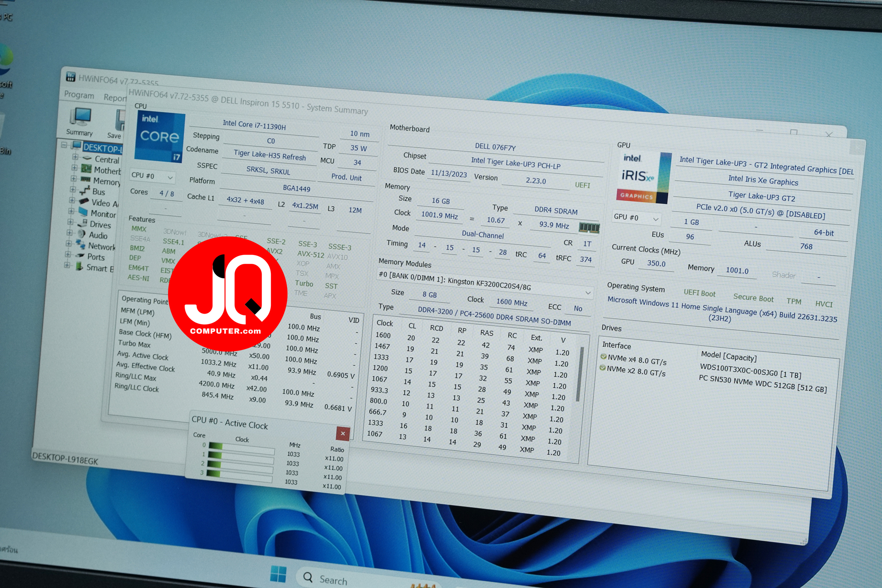Screen dimensions: 882x588
Task: Expand the Motherboard tree node
Action: click(74, 168)
